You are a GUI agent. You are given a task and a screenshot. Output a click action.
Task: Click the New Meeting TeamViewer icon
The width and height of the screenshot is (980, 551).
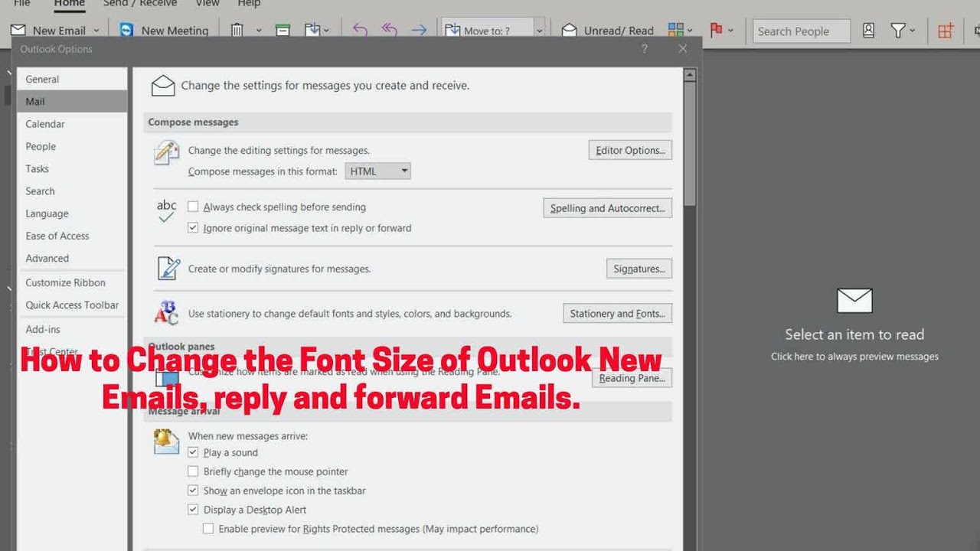[x=126, y=31]
